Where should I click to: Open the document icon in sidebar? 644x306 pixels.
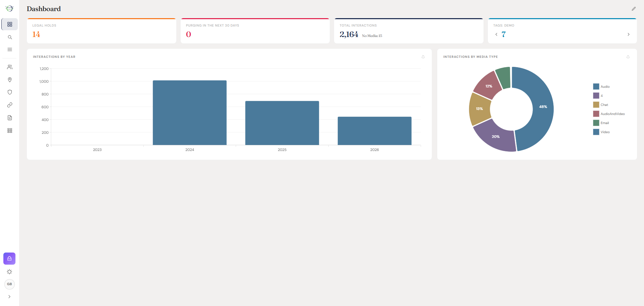click(x=10, y=118)
